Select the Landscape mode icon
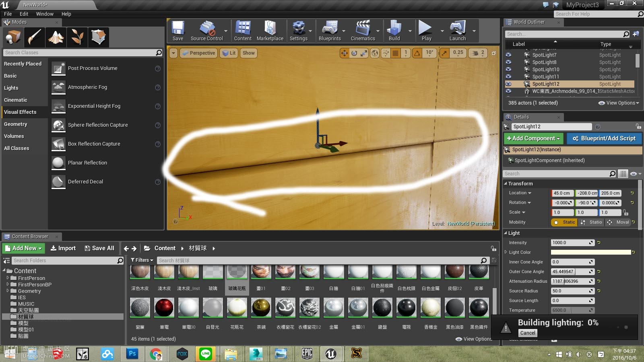The height and width of the screenshot is (362, 644). [56, 37]
